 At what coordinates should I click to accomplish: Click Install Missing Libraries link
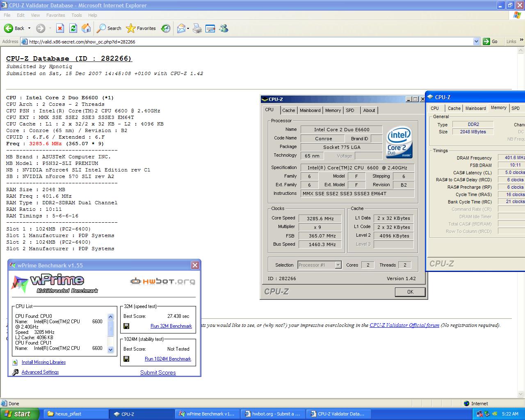pyautogui.click(x=43, y=362)
